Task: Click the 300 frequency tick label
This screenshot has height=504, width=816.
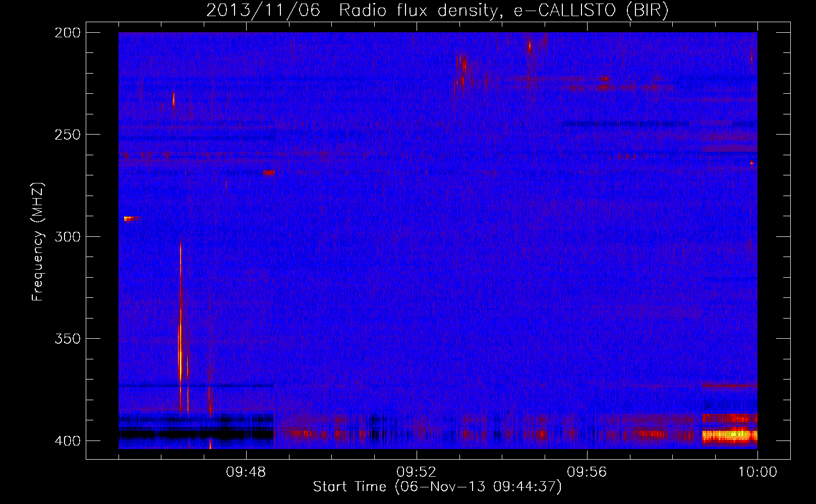Action: (68, 236)
